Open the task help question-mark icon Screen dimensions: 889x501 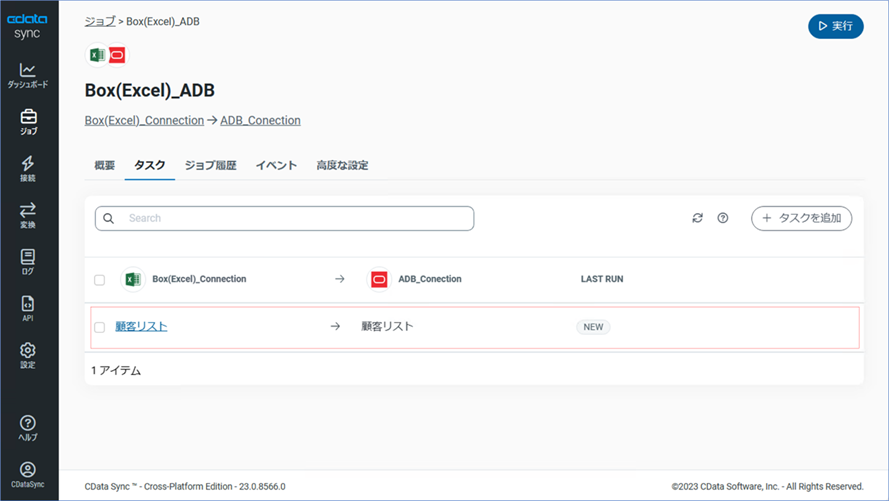pos(722,218)
